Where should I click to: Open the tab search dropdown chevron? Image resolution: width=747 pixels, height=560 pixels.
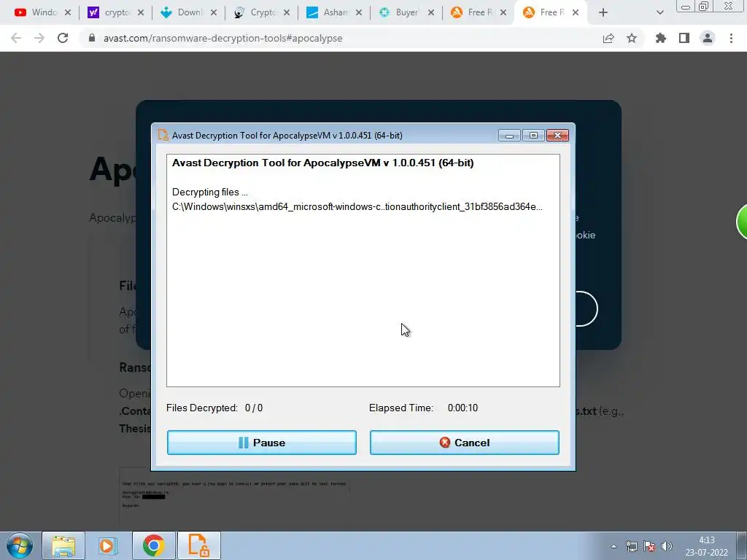click(659, 13)
